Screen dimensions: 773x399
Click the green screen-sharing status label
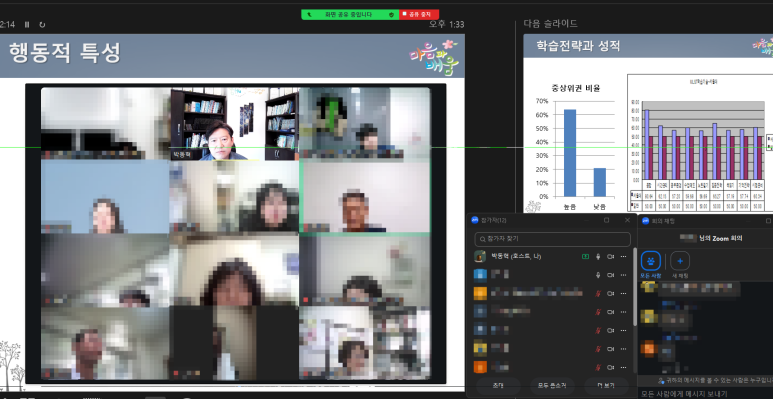pos(348,15)
